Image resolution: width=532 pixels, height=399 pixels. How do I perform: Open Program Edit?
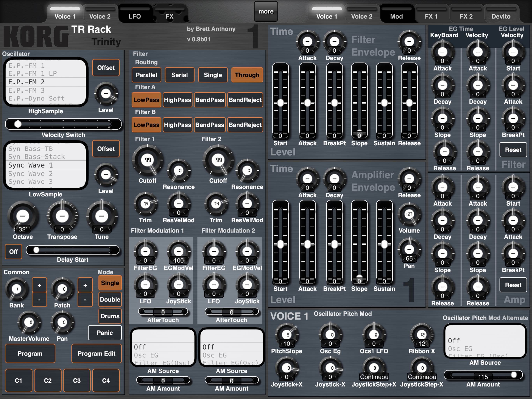tap(96, 354)
